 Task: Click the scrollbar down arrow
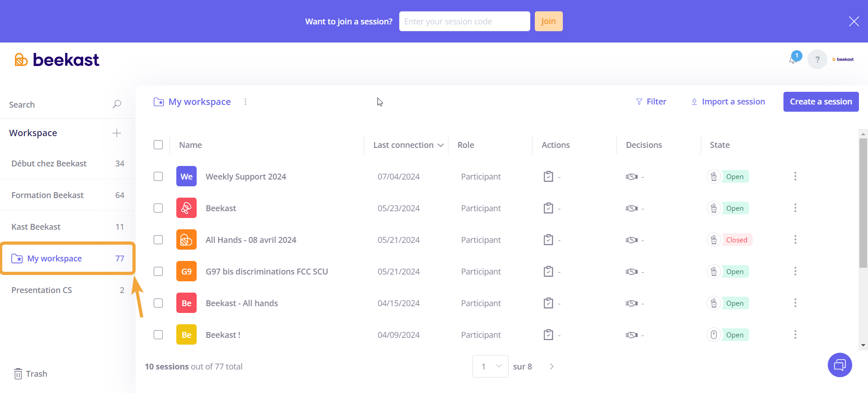(x=863, y=345)
